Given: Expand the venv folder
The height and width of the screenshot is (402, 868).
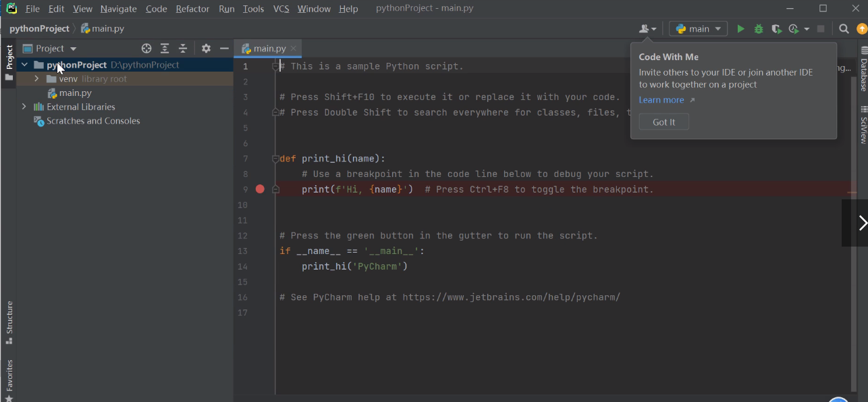Looking at the screenshot, I should tap(36, 79).
